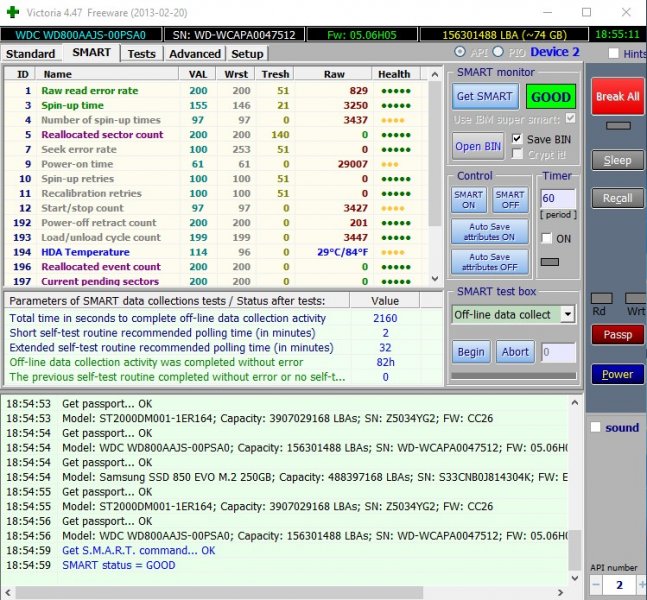Maximize the Victoria window
The height and width of the screenshot is (600, 647).
pos(586,12)
